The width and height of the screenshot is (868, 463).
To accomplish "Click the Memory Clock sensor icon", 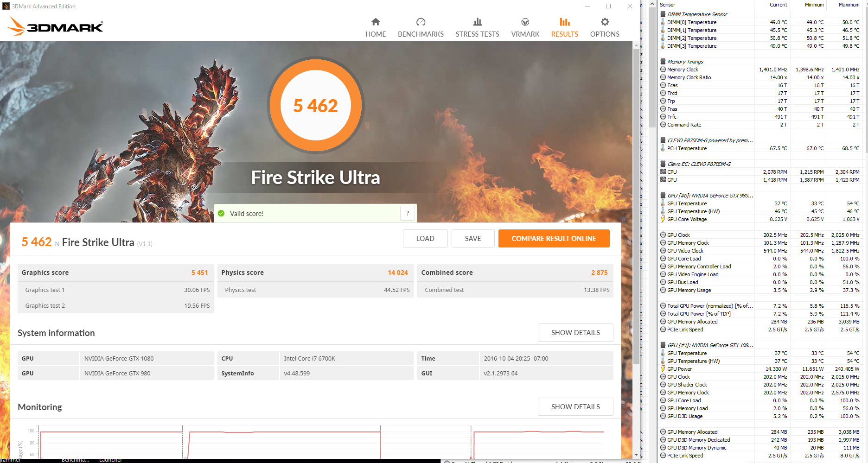I will tap(663, 70).
